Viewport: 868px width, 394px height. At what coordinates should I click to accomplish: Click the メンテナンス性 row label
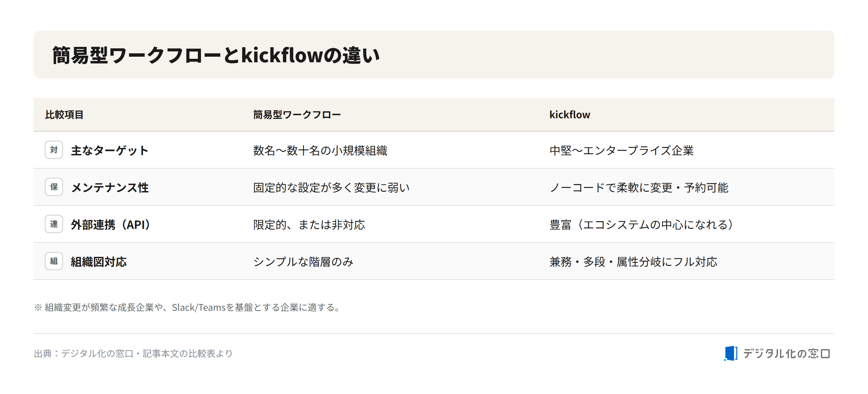click(110, 188)
